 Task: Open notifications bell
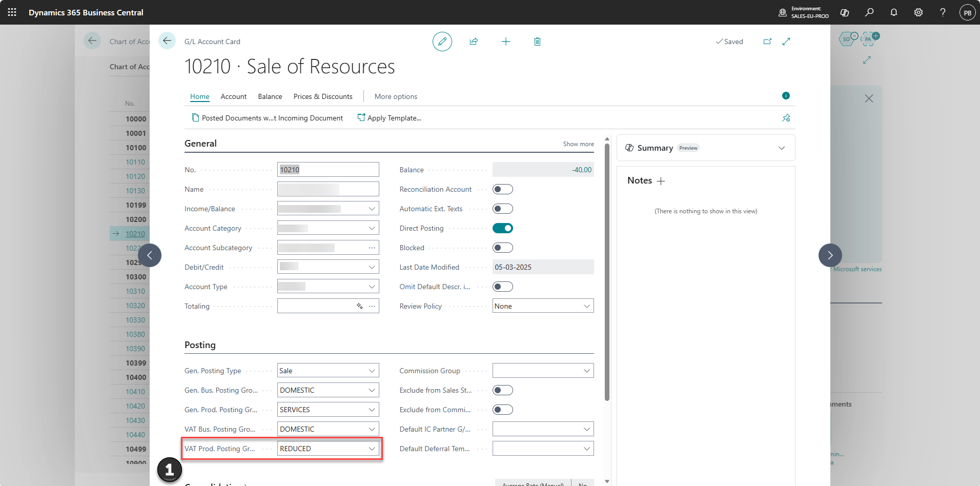click(x=894, y=12)
